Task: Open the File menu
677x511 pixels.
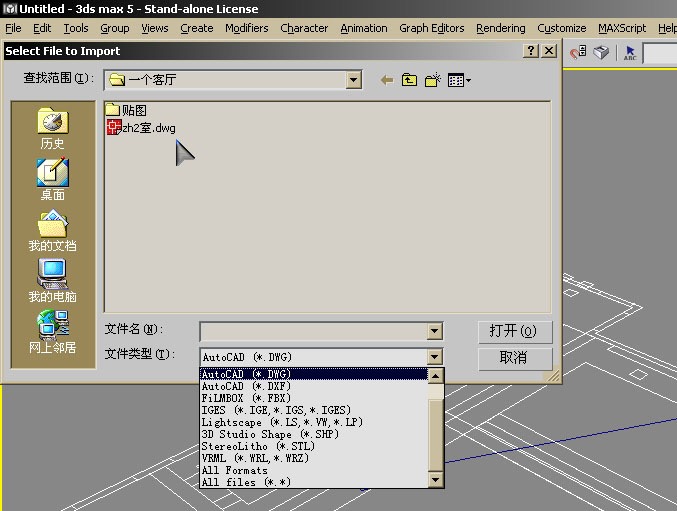Action: 13,28
